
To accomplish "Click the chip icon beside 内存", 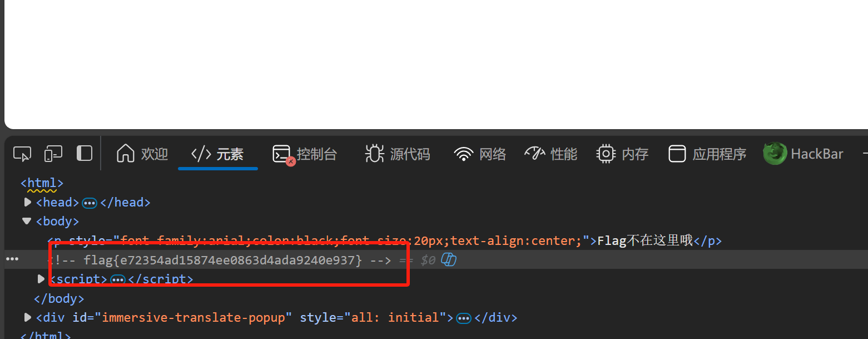I will (x=606, y=154).
